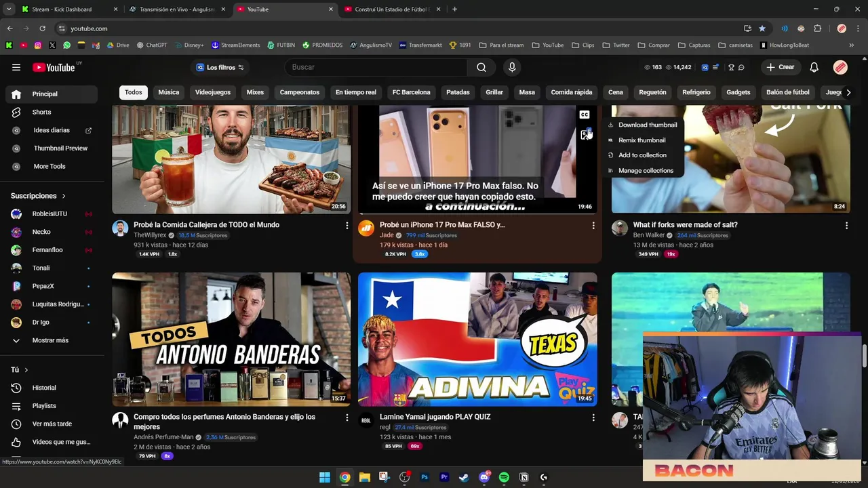Image resolution: width=868 pixels, height=488 pixels.
Task: Open the world street food thumbnail
Action: 231,159
